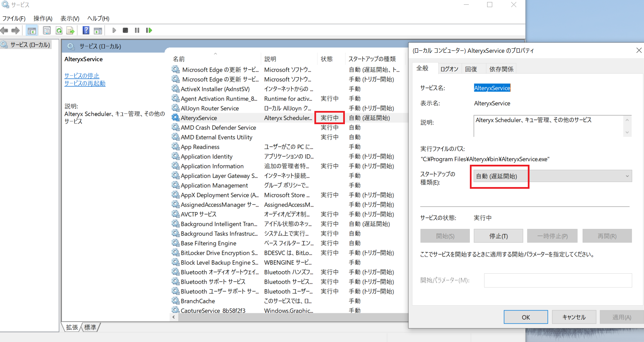Click gear icon of App Readiness row
Viewport: 644px width, 342px height.
pos(175,146)
